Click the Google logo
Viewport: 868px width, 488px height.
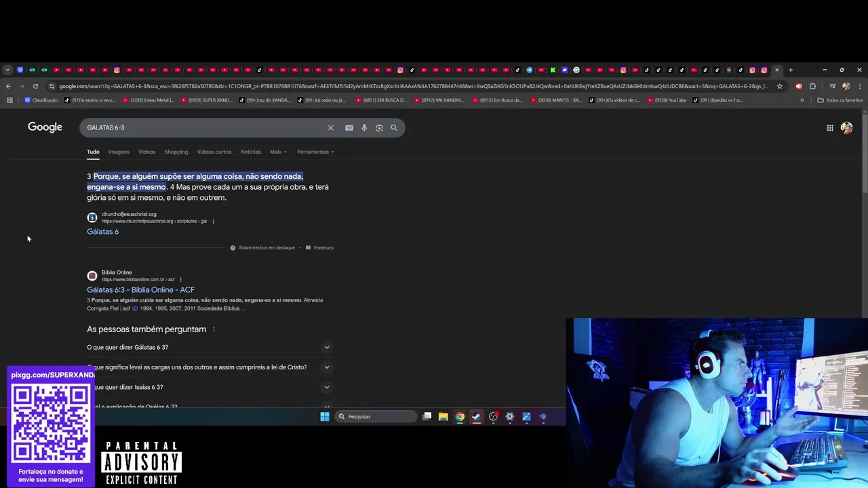coord(45,127)
